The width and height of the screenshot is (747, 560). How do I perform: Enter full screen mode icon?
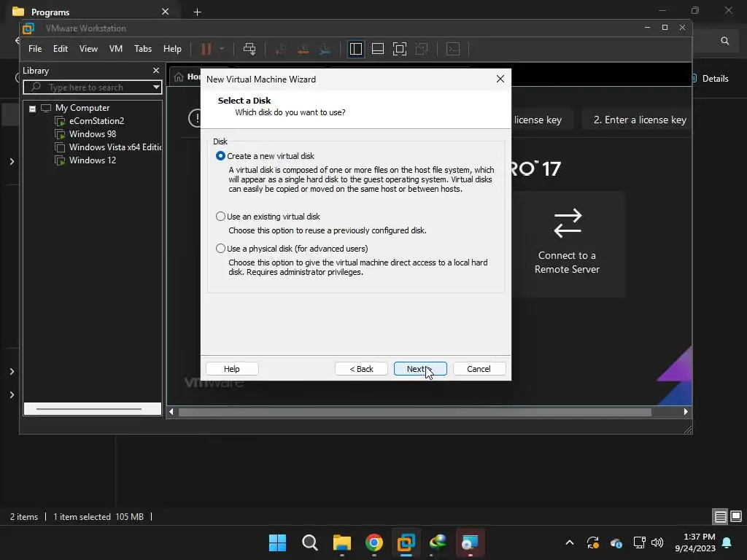coord(400,49)
